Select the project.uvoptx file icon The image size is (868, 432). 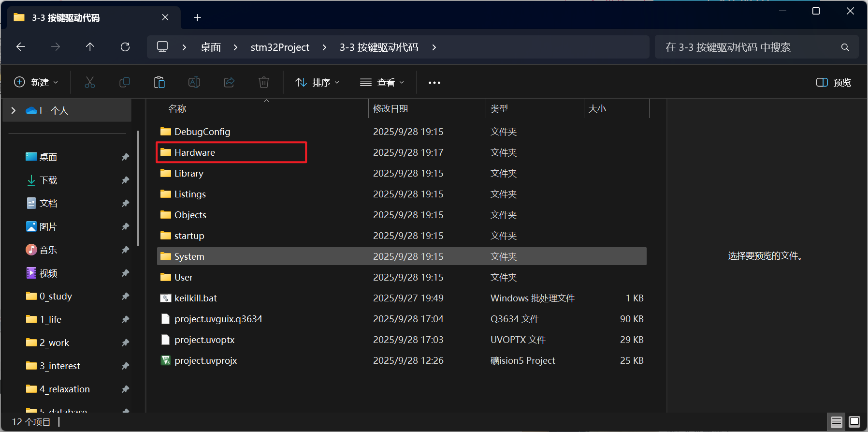pyautogui.click(x=166, y=340)
